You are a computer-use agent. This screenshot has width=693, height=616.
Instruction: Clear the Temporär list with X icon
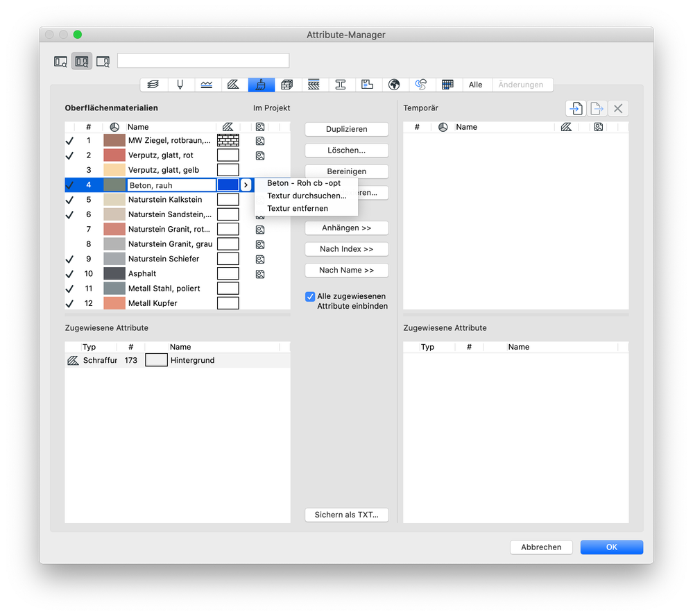pos(618,108)
